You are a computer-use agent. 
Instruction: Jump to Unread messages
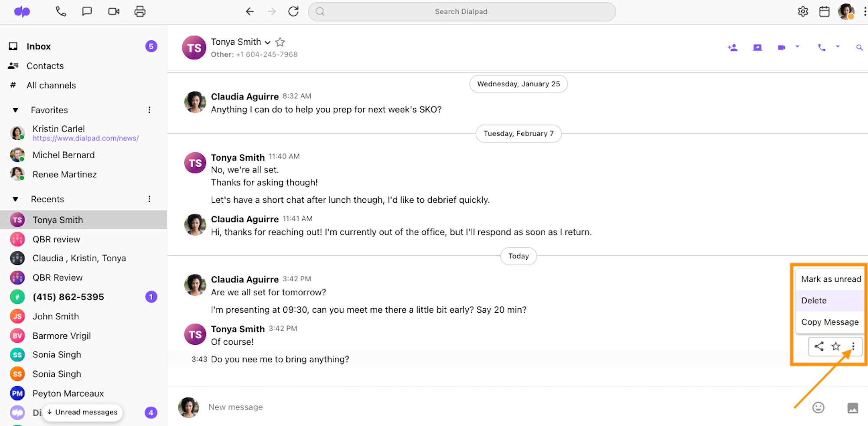pyautogui.click(x=82, y=412)
